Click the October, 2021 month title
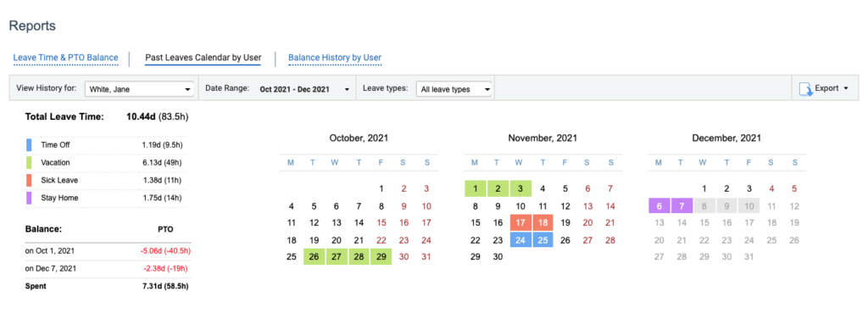Image resolution: width=868 pixels, height=314 pixels. coord(359,137)
